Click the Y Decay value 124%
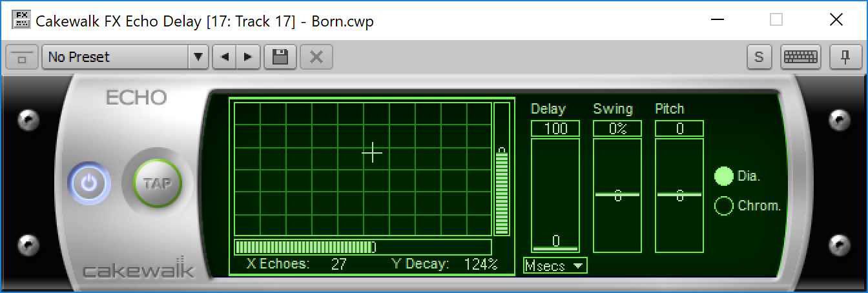868x293 pixels. 481,264
